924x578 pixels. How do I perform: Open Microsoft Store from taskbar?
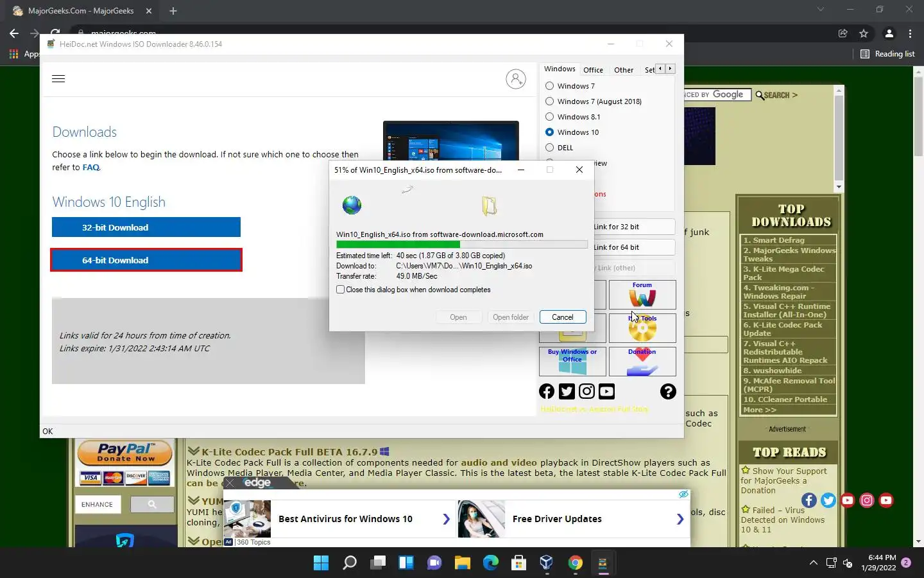519,563
